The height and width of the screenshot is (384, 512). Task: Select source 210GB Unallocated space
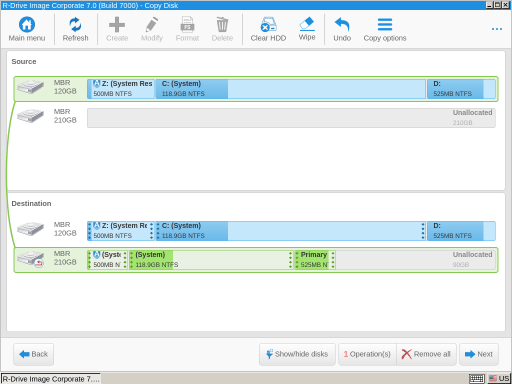pos(291,118)
